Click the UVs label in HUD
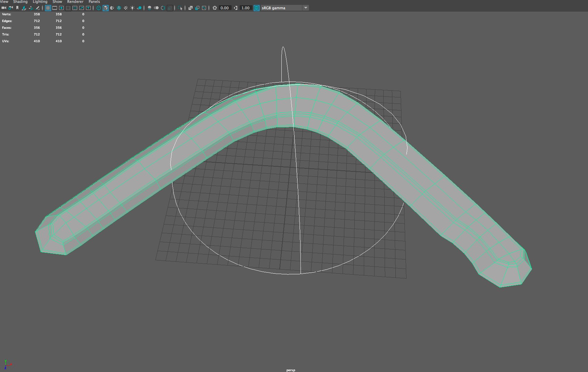This screenshot has width=588, height=372. point(6,41)
